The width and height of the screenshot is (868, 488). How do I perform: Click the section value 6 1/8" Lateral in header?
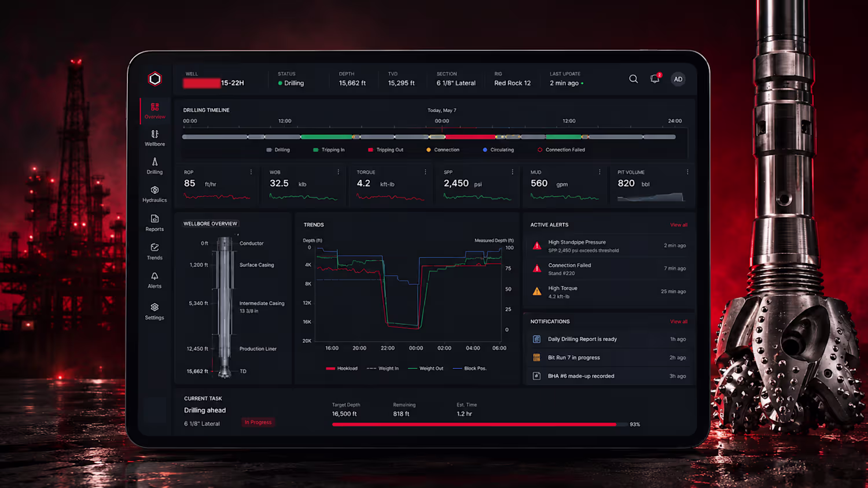click(456, 83)
